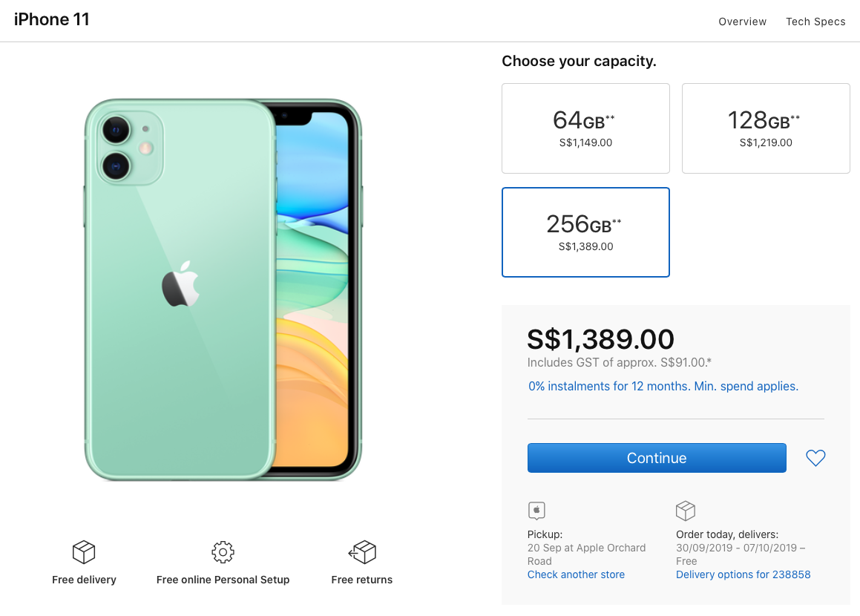
Task: Click the Continue button
Action: point(657,458)
